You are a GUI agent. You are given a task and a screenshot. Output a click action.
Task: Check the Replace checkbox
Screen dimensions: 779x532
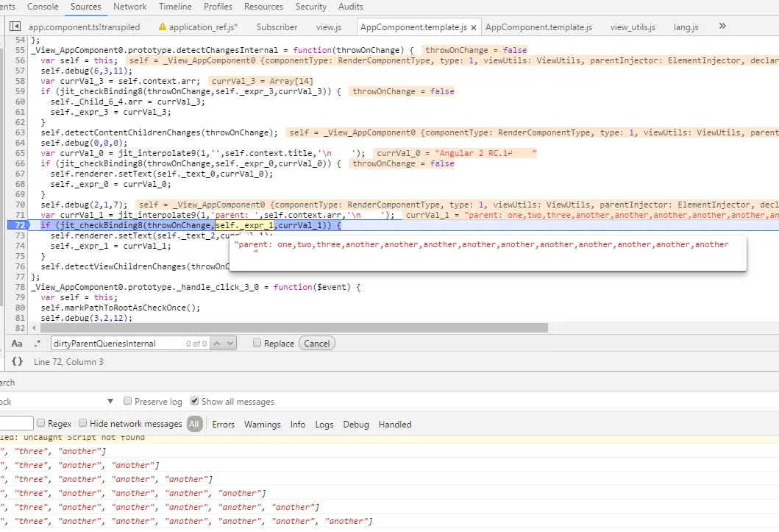(x=257, y=343)
